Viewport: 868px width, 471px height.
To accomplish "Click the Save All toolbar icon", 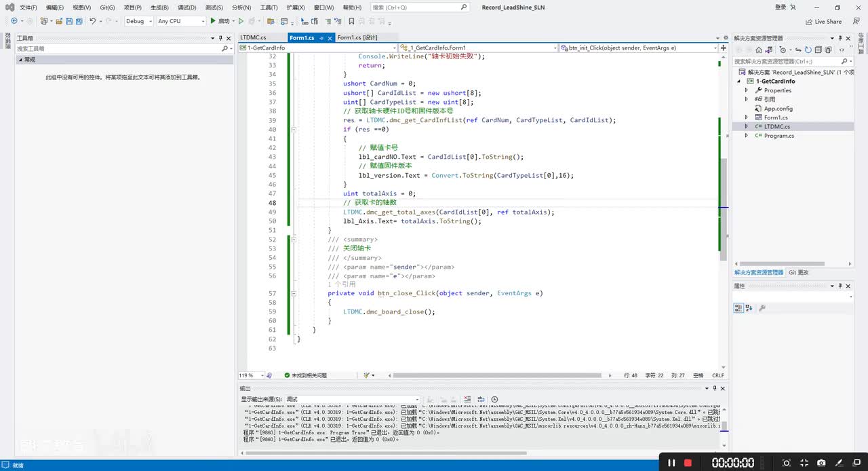I will click(79, 21).
